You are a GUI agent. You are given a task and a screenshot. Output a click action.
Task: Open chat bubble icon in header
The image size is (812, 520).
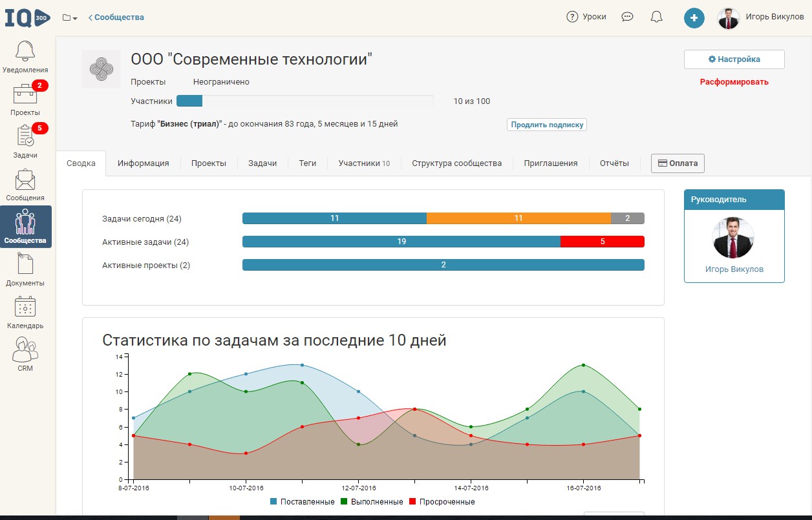(627, 17)
